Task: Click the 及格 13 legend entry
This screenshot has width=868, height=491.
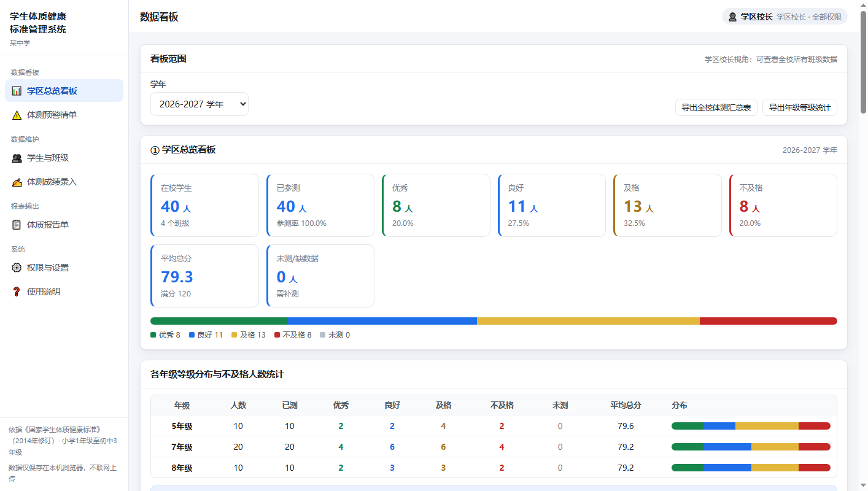Action: [249, 335]
